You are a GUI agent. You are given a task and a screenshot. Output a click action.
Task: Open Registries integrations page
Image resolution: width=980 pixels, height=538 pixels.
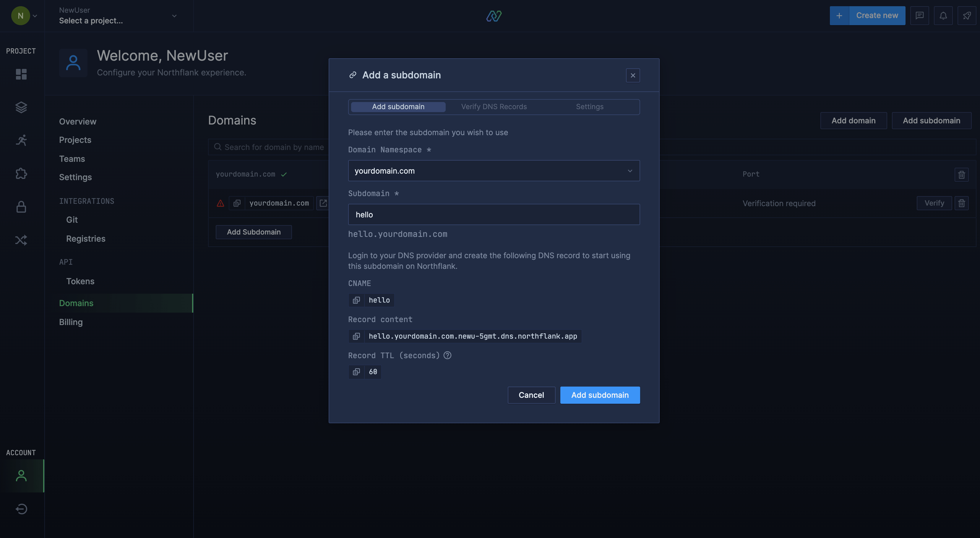[x=86, y=239]
